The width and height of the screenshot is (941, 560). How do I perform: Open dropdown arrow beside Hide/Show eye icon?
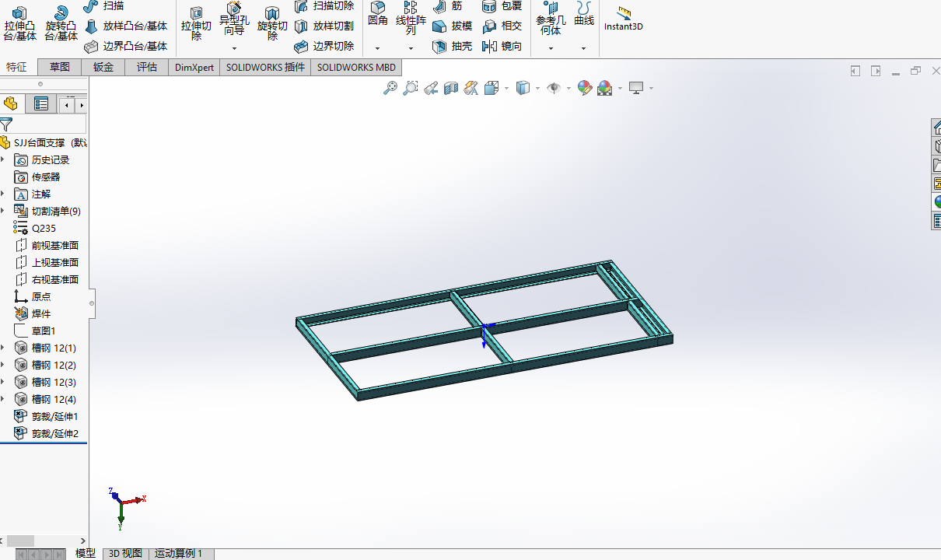pos(568,89)
